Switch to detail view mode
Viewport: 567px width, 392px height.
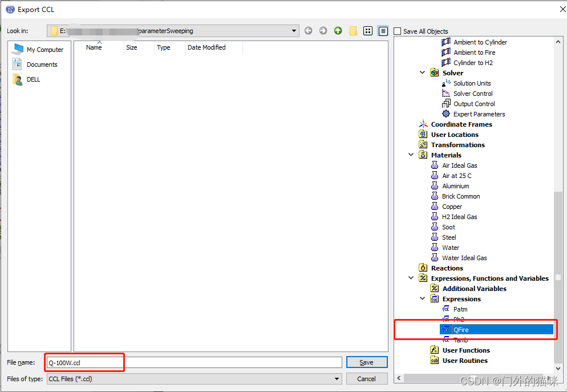pos(383,31)
